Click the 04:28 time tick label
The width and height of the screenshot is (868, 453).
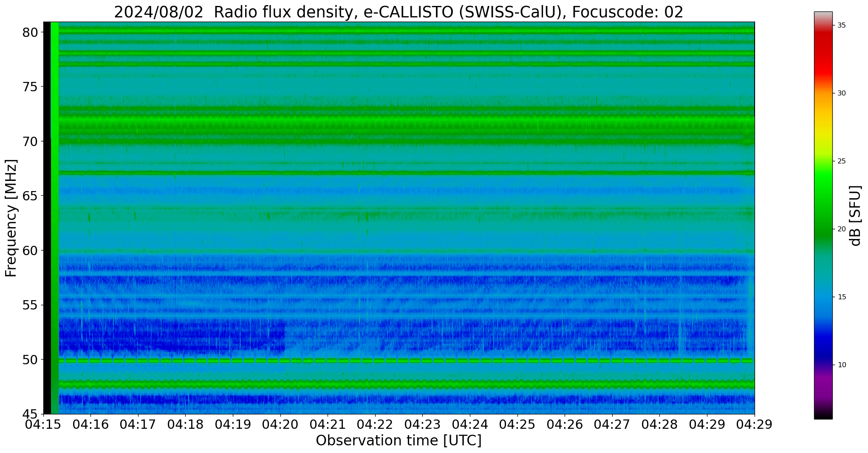[x=660, y=424]
